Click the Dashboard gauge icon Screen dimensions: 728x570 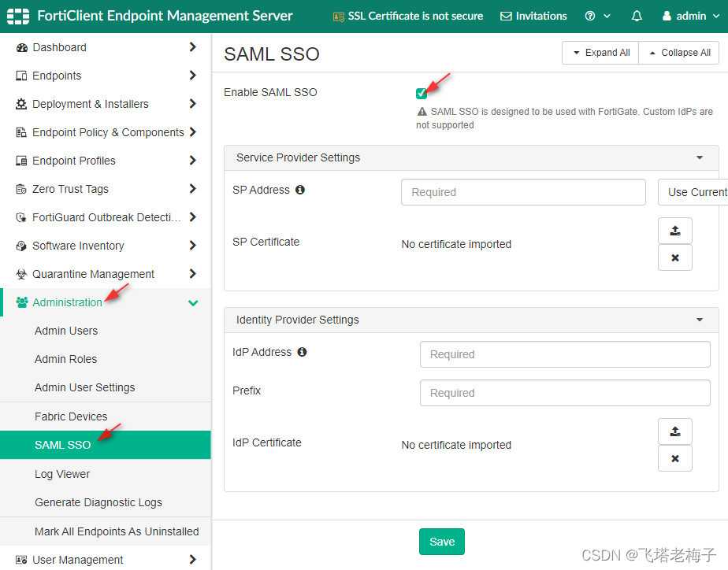point(21,47)
